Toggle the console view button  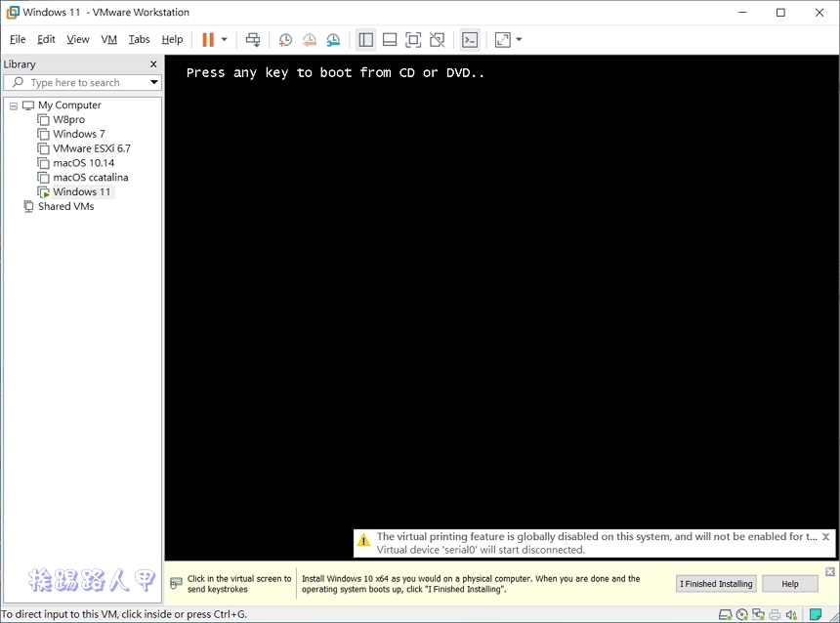tap(470, 39)
